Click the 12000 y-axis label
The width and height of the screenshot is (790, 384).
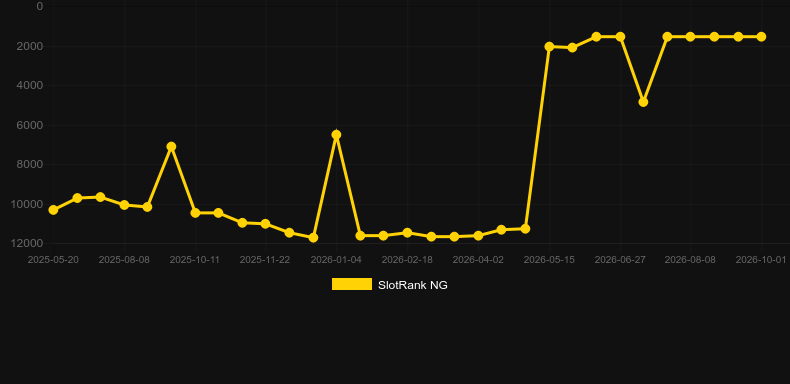click(27, 243)
